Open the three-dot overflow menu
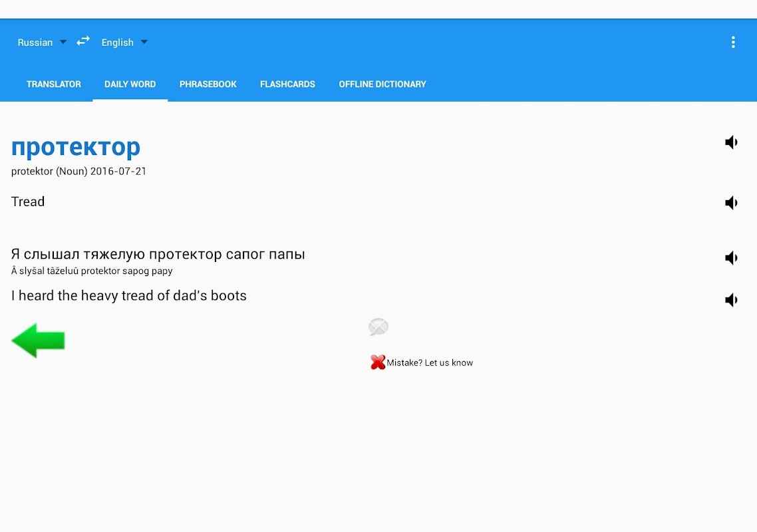 click(733, 43)
